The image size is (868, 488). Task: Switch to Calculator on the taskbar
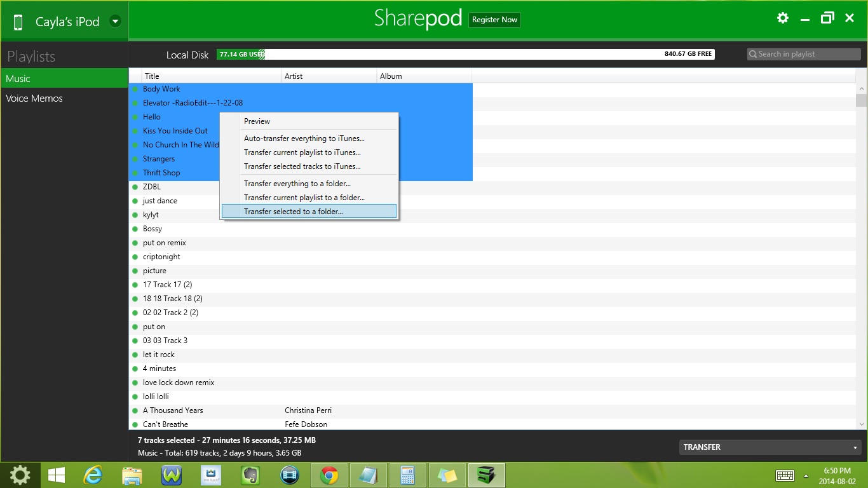pos(408,475)
